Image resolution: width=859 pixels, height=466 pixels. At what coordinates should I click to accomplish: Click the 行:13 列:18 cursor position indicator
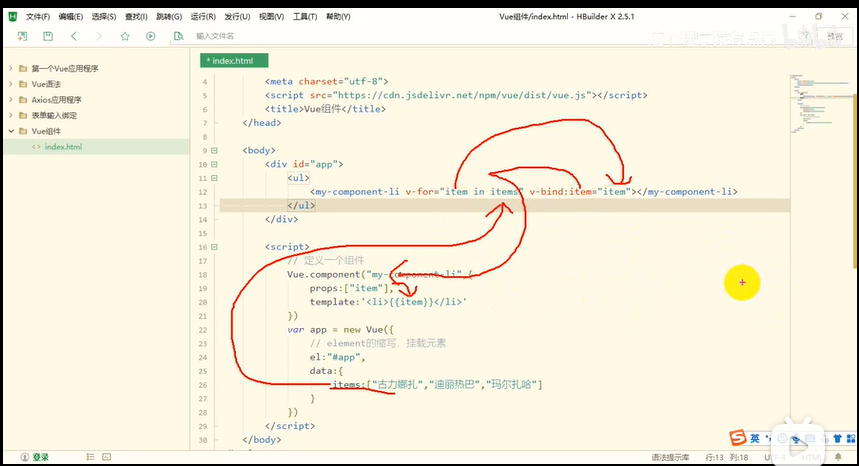click(x=726, y=457)
